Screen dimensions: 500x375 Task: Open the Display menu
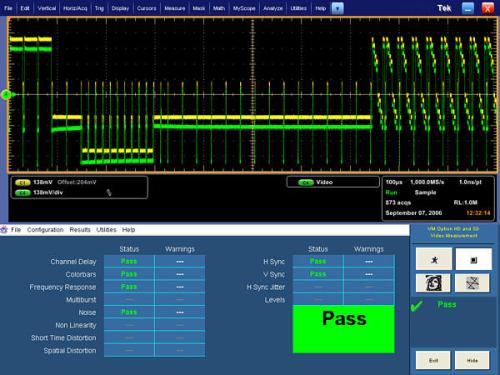(x=120, y=8)
